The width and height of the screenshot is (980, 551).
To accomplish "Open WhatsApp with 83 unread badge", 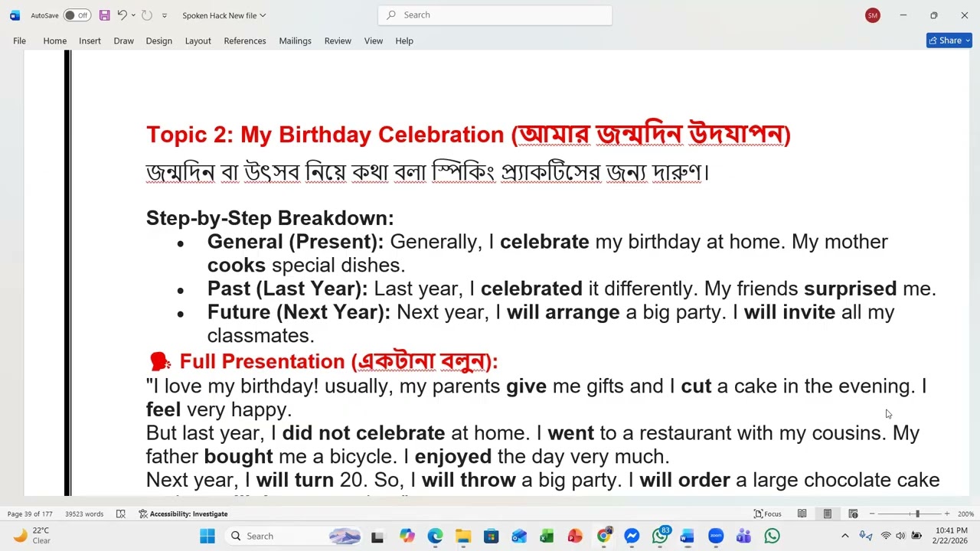I will (x=660, y=536).
